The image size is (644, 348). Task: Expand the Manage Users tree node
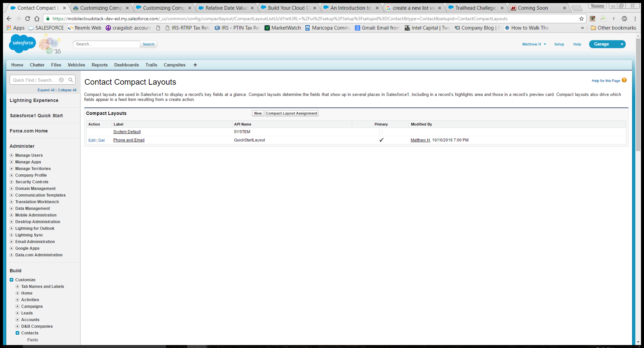pyautogui.click(x=12, y=155)
